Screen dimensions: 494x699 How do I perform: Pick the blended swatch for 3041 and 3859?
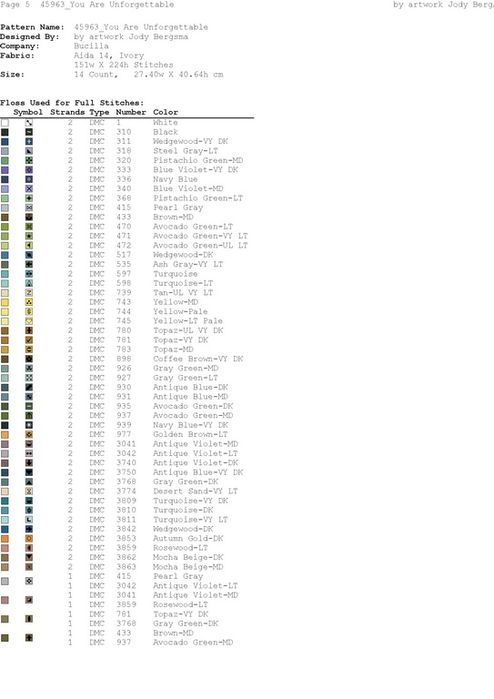coord(5,600)
